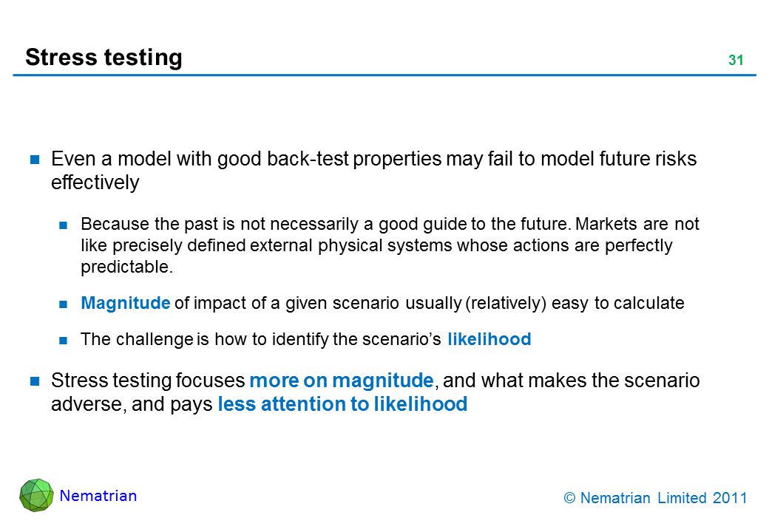Click the sub-bullet marker beside "The challenge"
The width and height of the screenshot is (769, 532).
click(64, 340)
